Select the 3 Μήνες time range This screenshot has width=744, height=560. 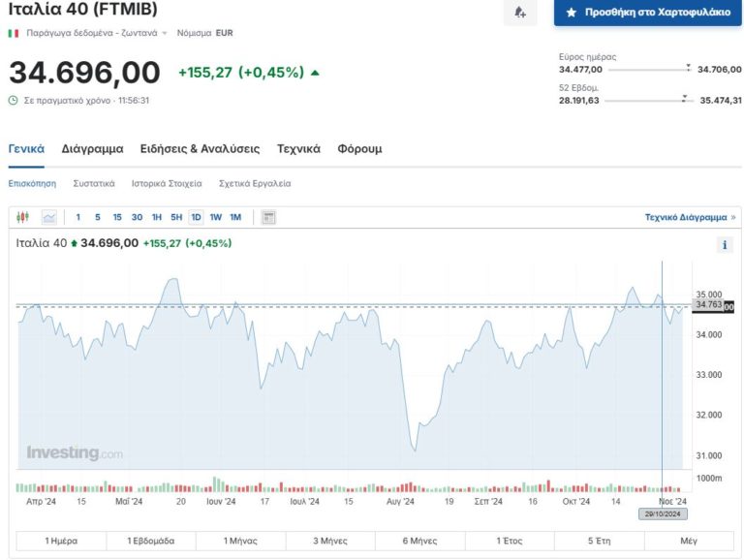[332, 541]
